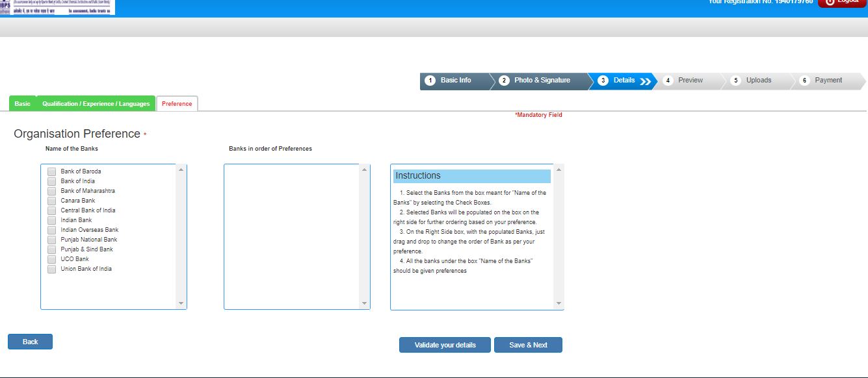Tick the Punjab National Bank checkbox
This screenshot has width=868, height=378.
tap(51, 239)
